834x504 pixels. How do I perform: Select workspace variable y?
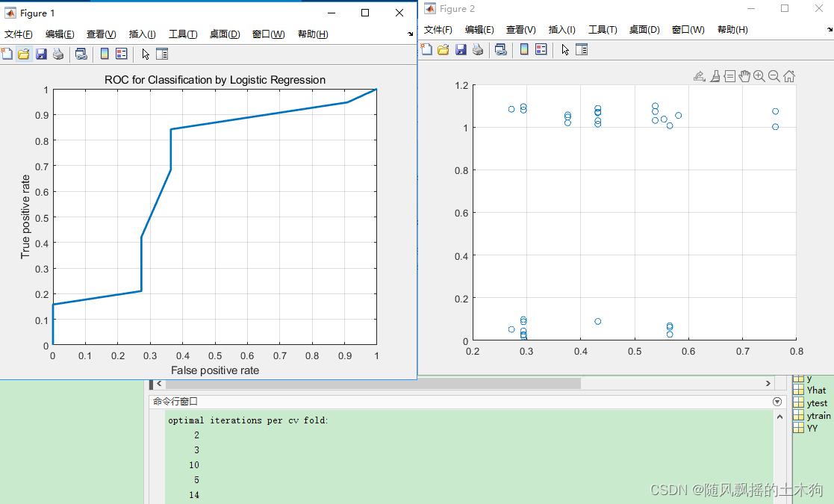[x=803, y=379]
